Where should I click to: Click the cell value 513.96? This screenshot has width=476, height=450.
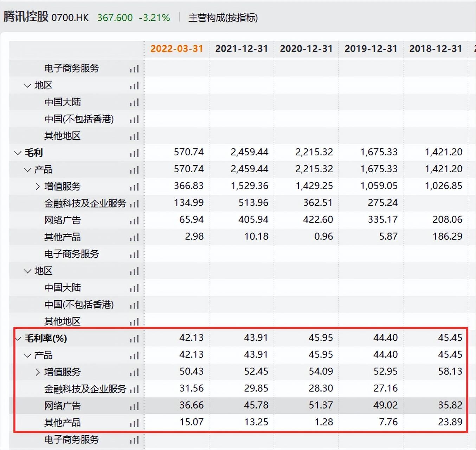[253, 203]
